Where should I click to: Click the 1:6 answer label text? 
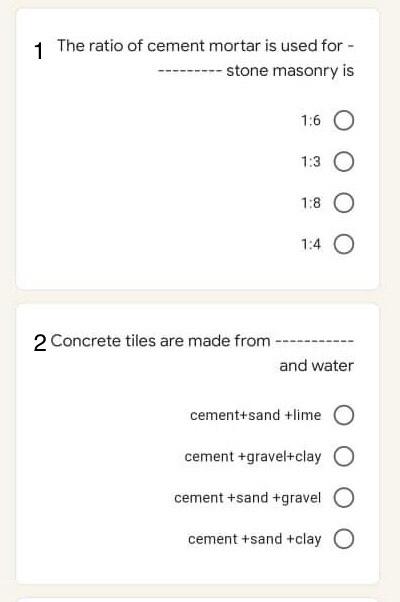coord(311,121)
